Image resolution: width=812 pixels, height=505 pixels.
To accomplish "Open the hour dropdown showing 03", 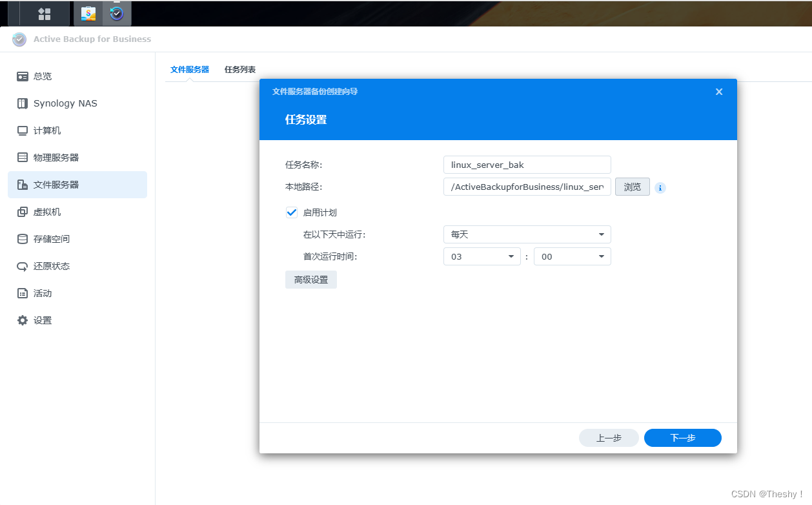I will point(482,256).
